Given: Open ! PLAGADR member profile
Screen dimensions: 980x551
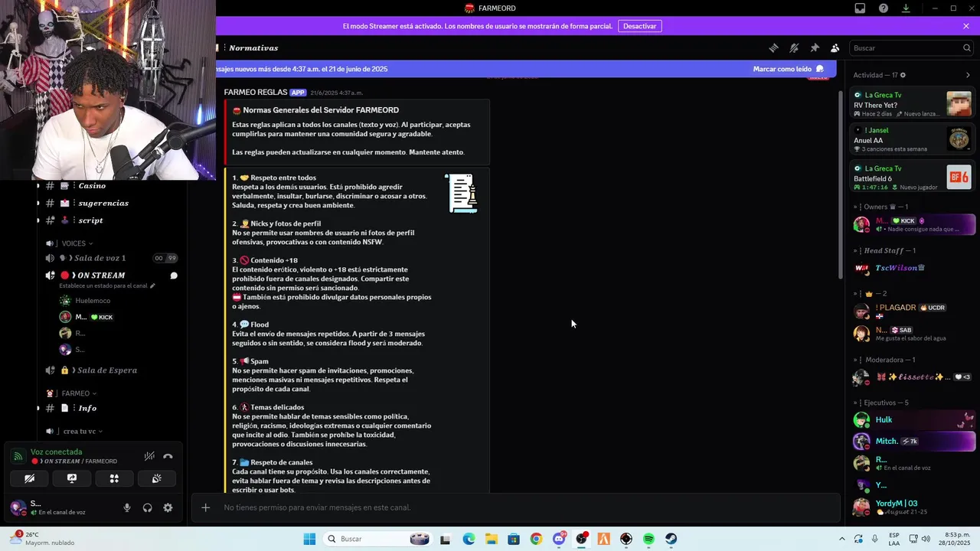Looking at the screenshot, I should [913, 311].
